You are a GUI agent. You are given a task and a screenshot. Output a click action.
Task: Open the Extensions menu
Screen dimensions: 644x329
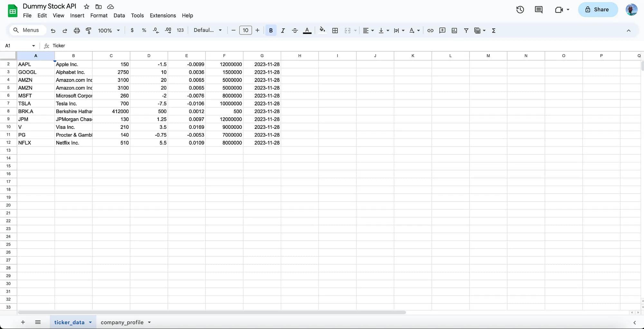coord(163,15)
